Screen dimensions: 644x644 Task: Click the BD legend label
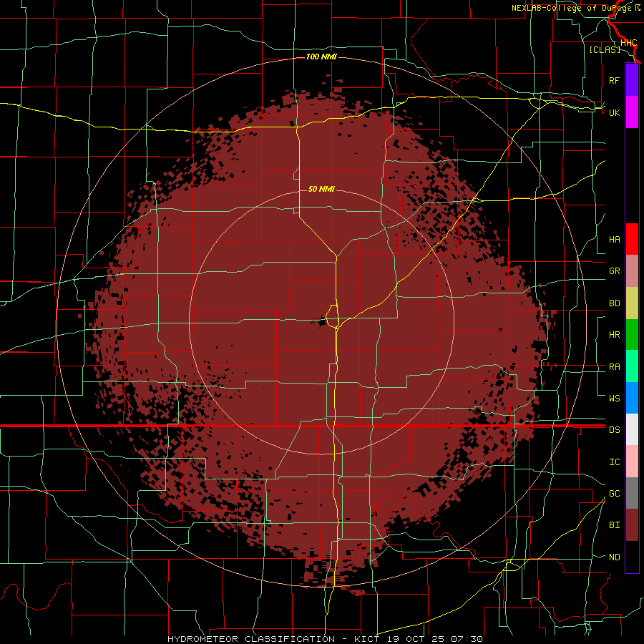(614, 303)
